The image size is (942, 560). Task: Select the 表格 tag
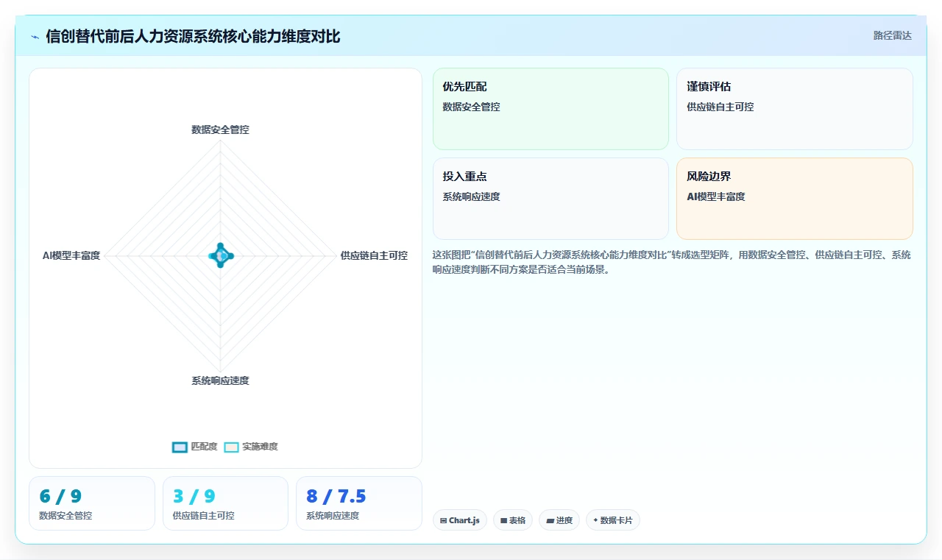tap(513, 520)
